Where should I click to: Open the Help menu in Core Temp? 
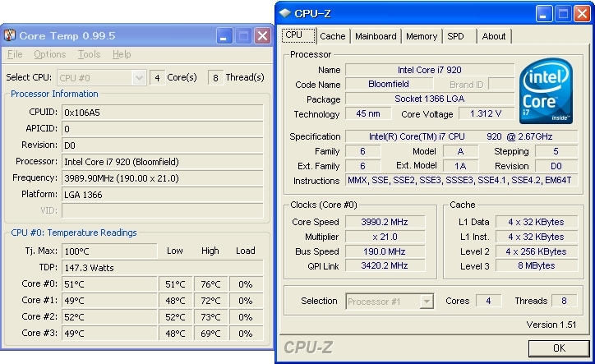point(122,54)
